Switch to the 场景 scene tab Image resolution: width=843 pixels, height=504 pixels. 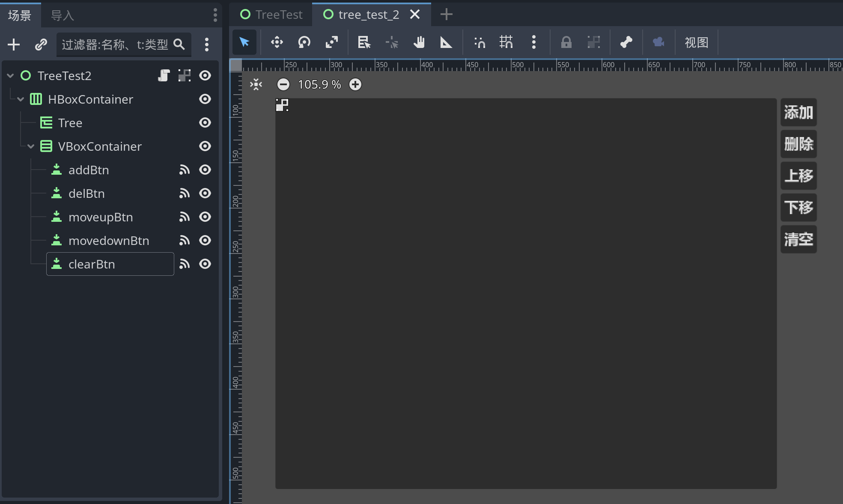(x=20, y=15)
